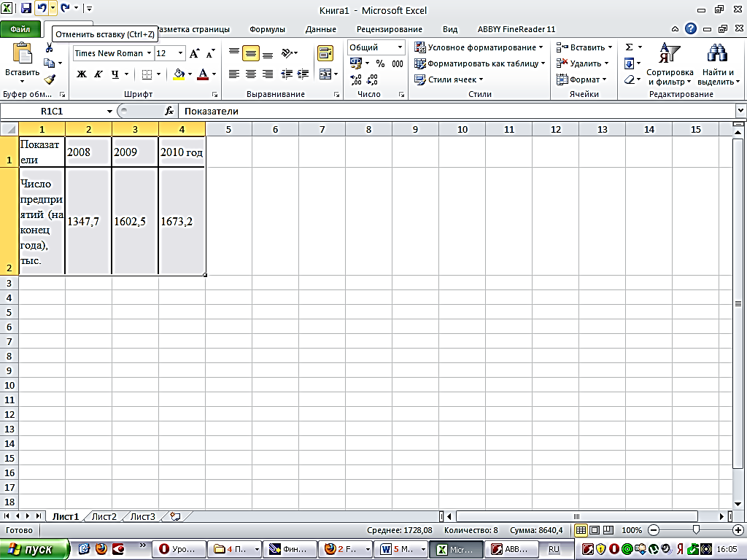Viewport: 747px width, 560px height.
Task: Switch to sheet Лист2
Action: click(104, 516)
